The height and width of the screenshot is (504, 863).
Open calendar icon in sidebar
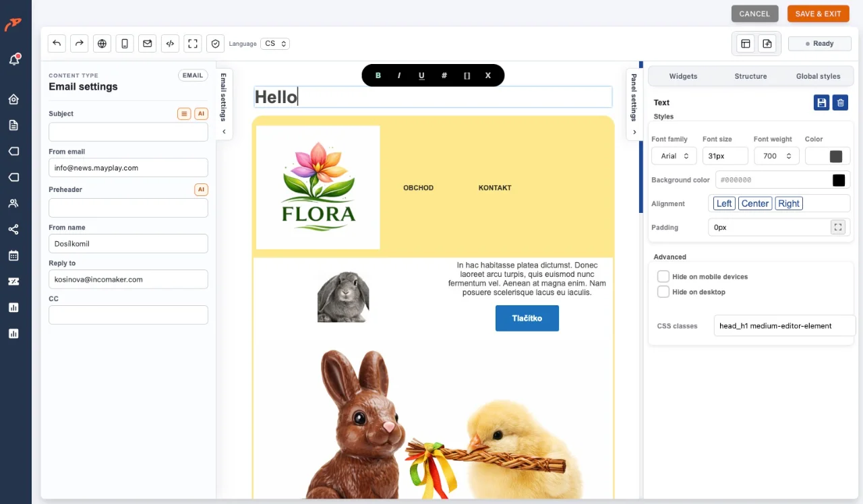(13, 255)
